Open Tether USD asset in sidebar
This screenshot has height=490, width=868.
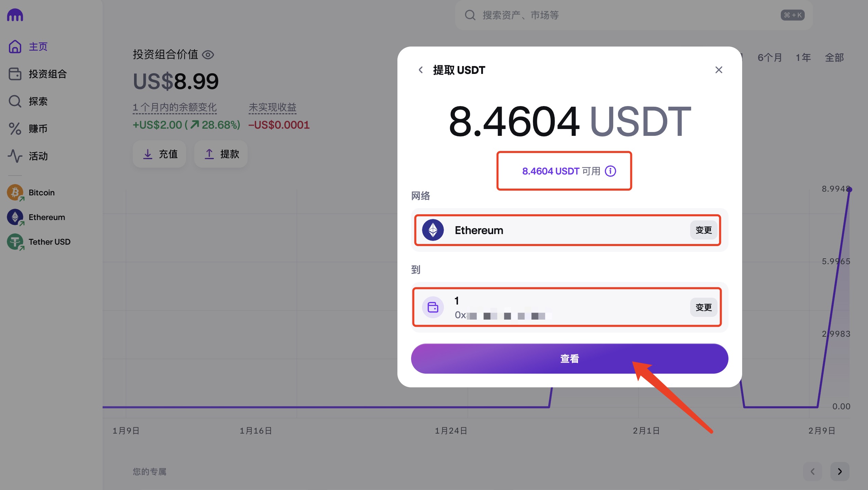[x=49, y=242]
